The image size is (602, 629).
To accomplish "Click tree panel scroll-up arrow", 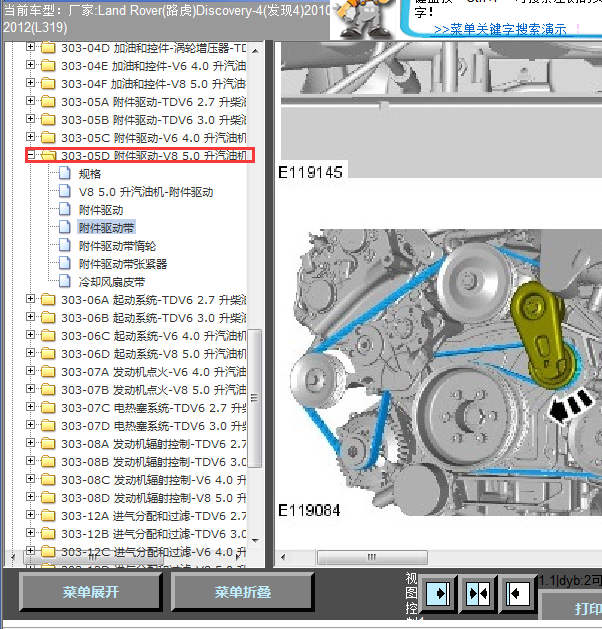I will pyautogui.click(x=255, y=51).
